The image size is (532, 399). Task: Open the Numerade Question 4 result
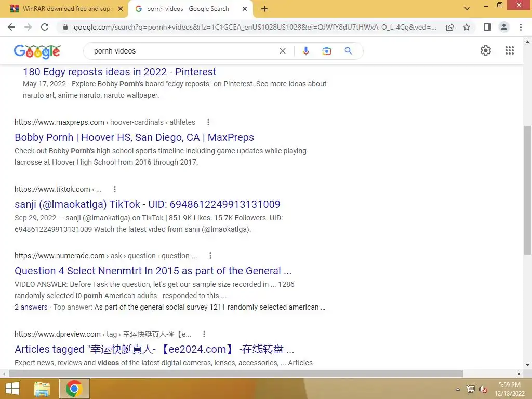(153, 271)
